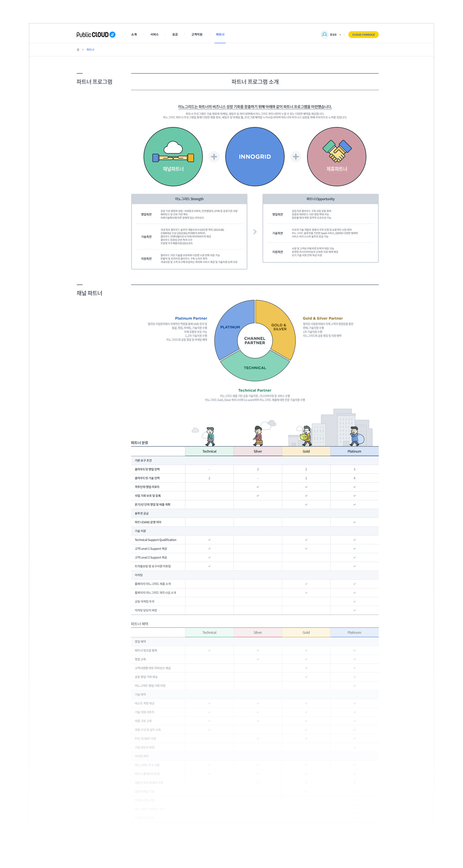
Task: Click 파트너 워크샵 참여 Technical checkmark
Action: tap(209, 650)
